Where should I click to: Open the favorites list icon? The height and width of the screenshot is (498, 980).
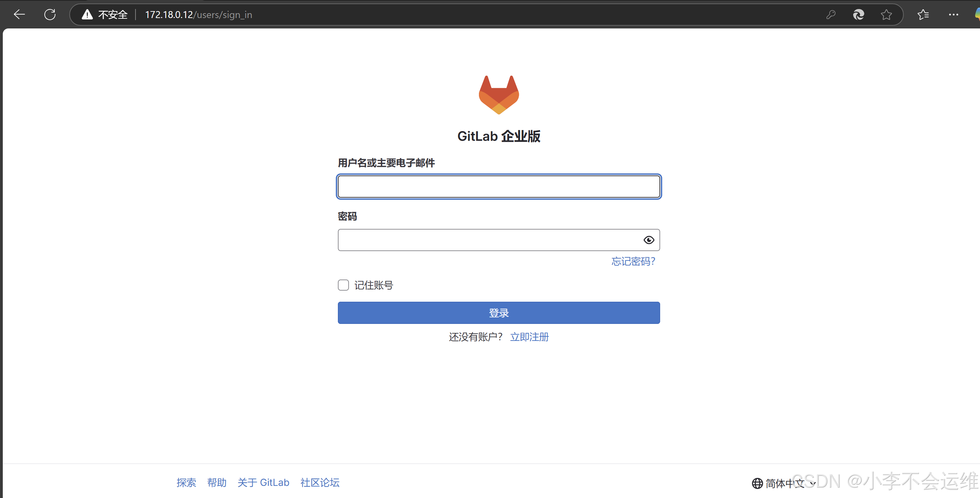tap(923, 15)
